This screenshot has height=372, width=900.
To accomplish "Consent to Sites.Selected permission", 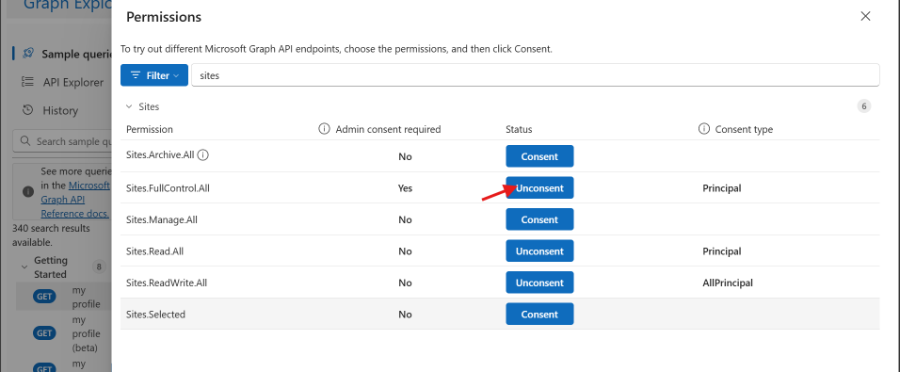I will click(540, 314).
